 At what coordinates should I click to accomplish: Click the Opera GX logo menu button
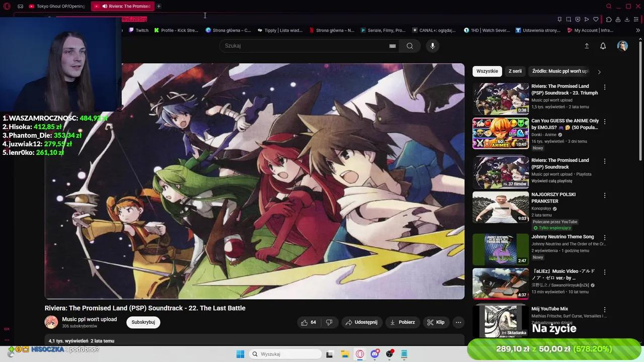pos(7,6)
